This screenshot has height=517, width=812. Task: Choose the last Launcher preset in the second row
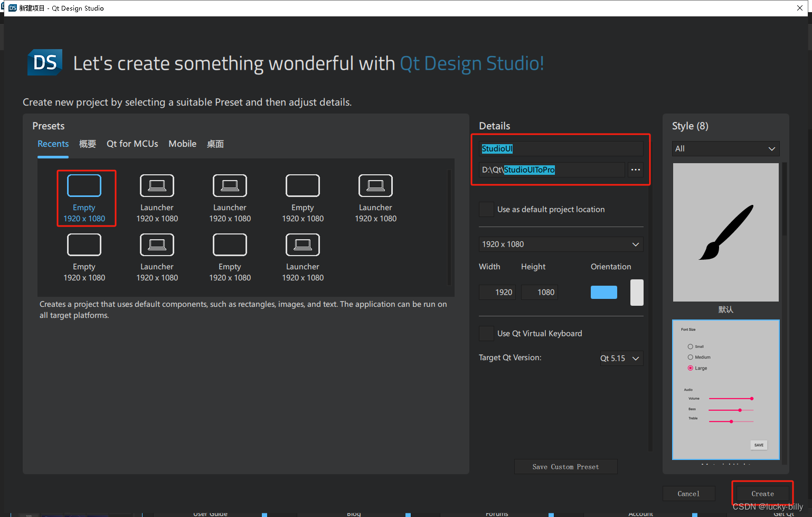click(303, 258)
